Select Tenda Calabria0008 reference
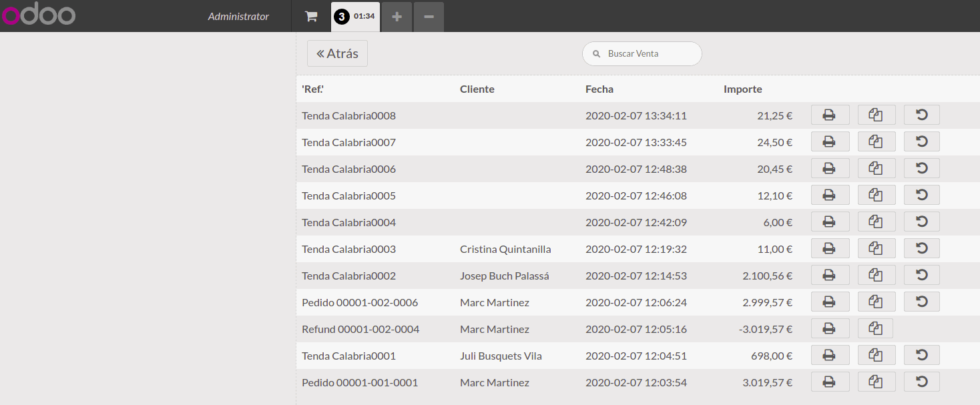980x405 pixels. point(348,115)
